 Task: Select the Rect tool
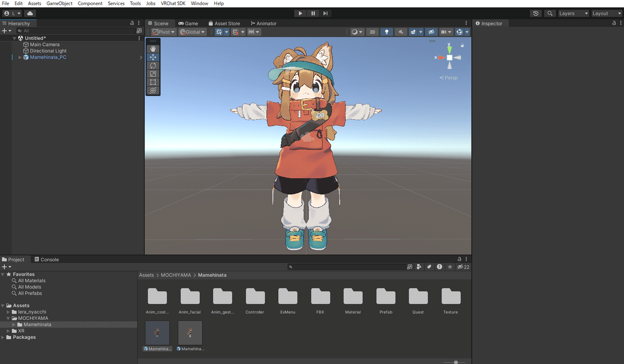tap(153, 82)
